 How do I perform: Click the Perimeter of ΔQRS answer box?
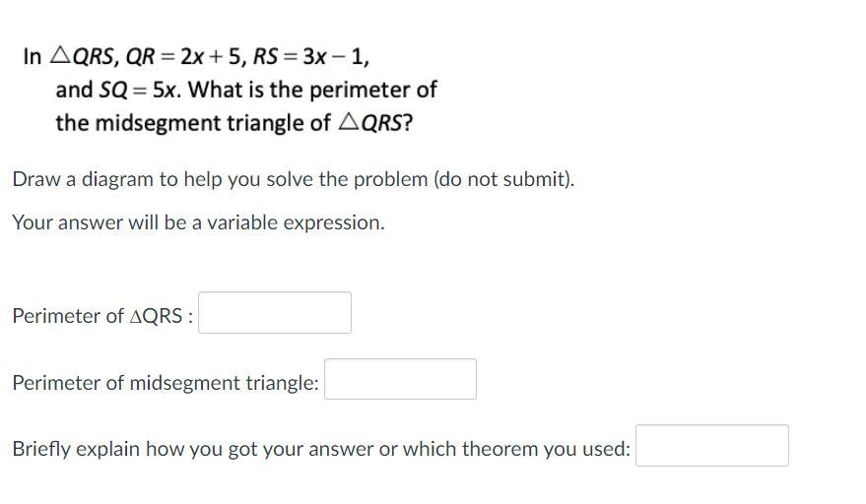[x=275, y=312]
